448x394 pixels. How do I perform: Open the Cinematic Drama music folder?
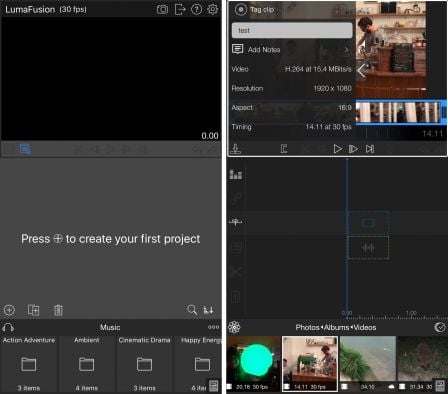pos(144,364)
